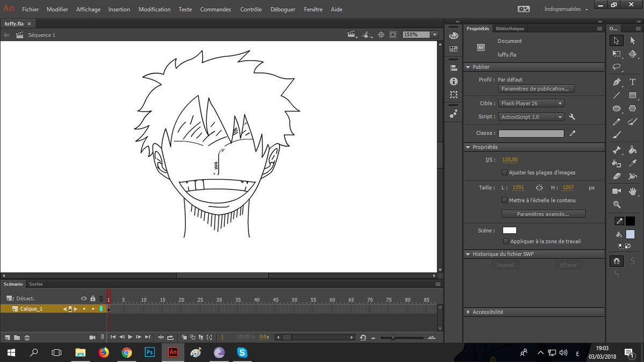Switch to the Bibliothèque tab
The height and width of the screenshot is (362, 644).
click(510, 28)
